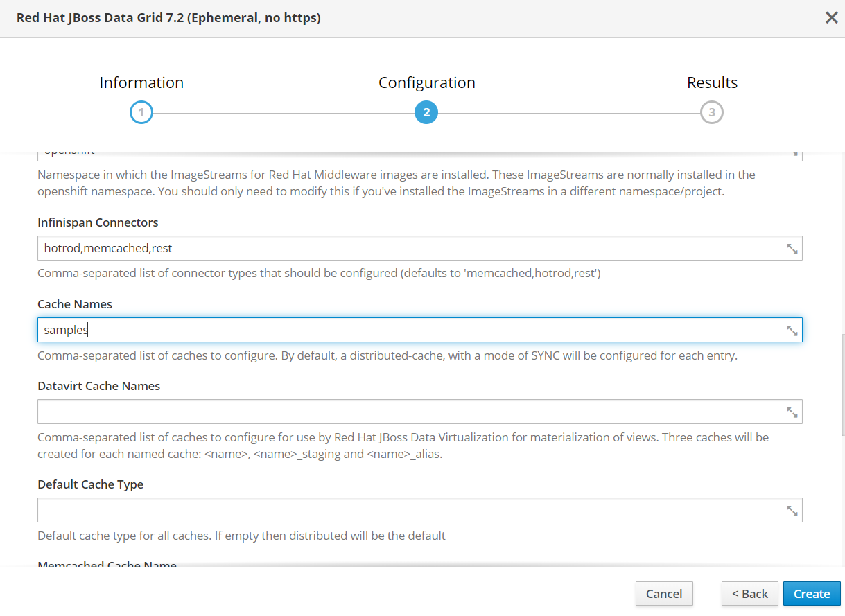Click the Datavirt Cache Names label
The image size is (845, 616).
tap(98, 386)
